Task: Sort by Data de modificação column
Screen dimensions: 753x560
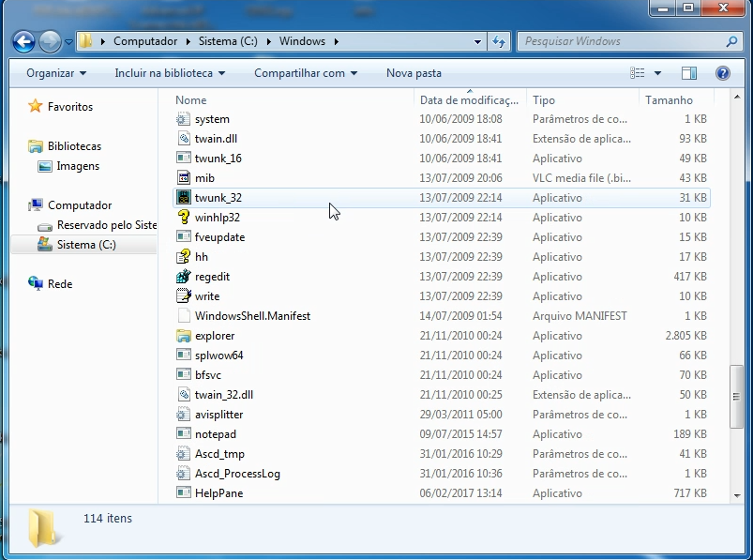Action: (470, 99)
